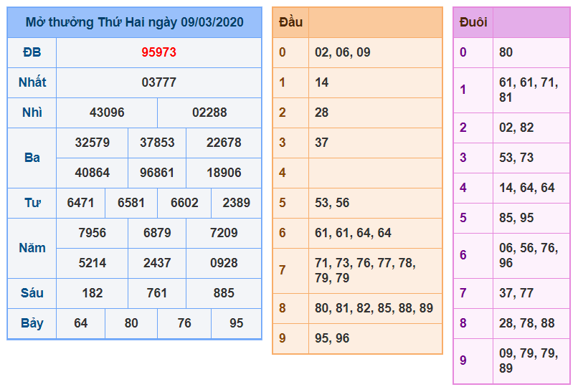Select third prize number 18906

[x=224, y=173]
